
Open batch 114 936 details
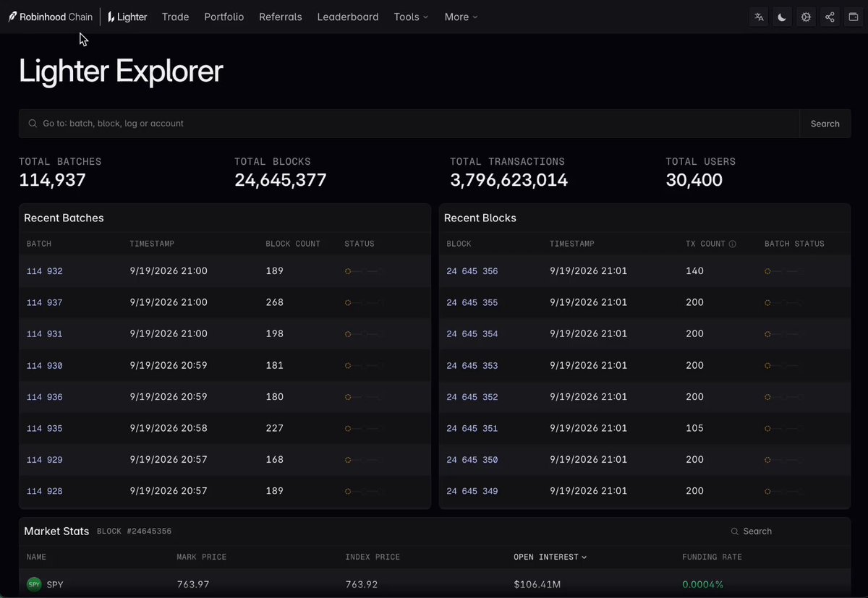click(x=45, y=397)
